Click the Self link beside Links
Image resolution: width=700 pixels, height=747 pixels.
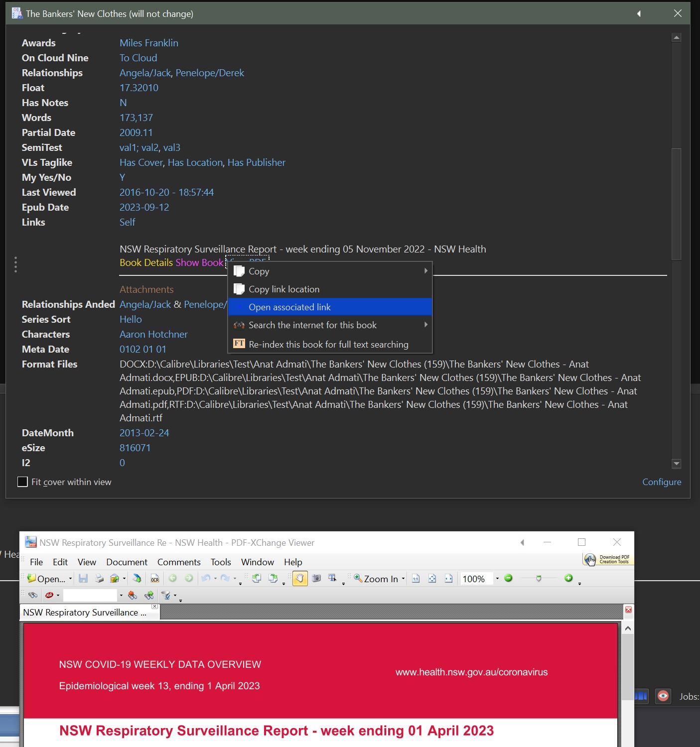[128, 222]
